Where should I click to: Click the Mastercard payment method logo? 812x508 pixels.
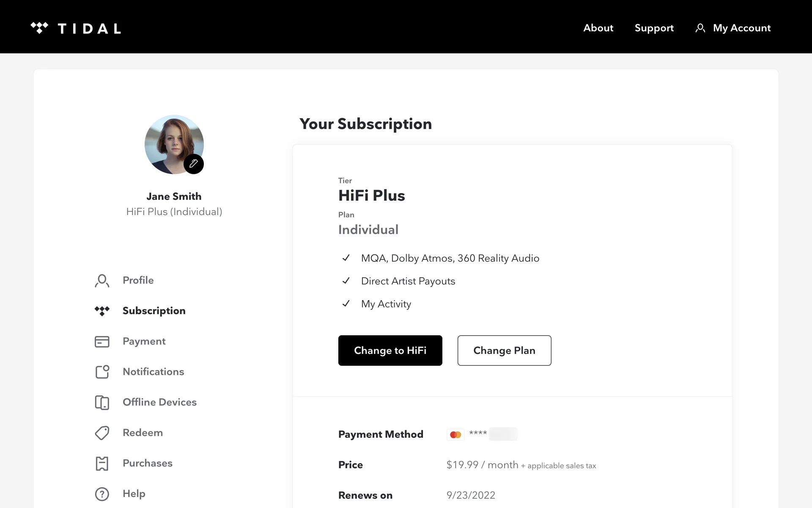click(x=455, y=434)
